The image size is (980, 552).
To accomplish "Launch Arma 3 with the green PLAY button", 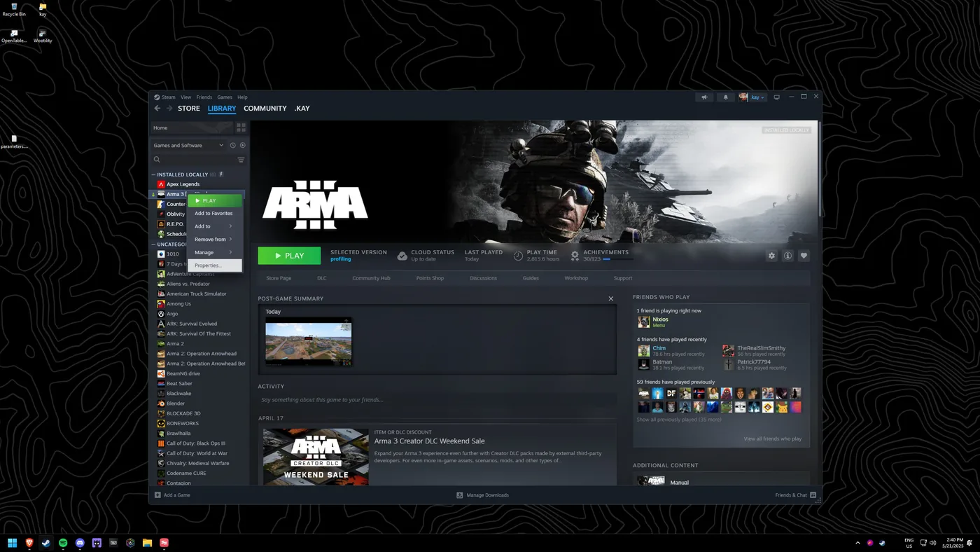I will pos(289,256).
